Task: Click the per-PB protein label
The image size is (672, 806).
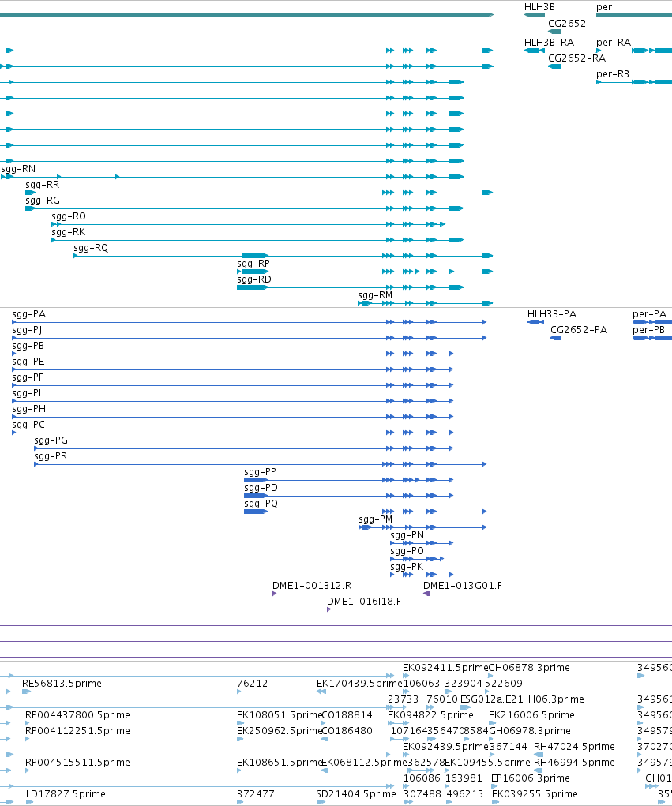Action: 649,330
